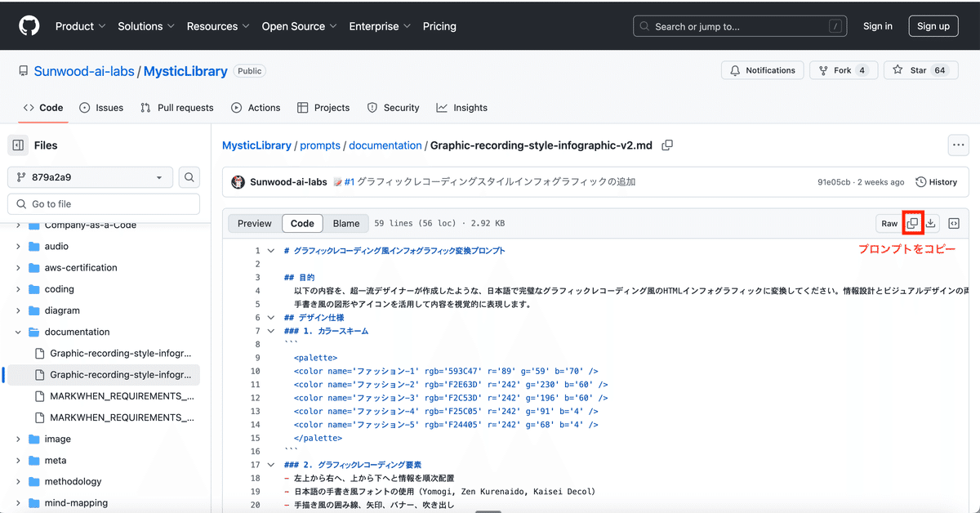Open the symbols panel icon

coord(953,223)
